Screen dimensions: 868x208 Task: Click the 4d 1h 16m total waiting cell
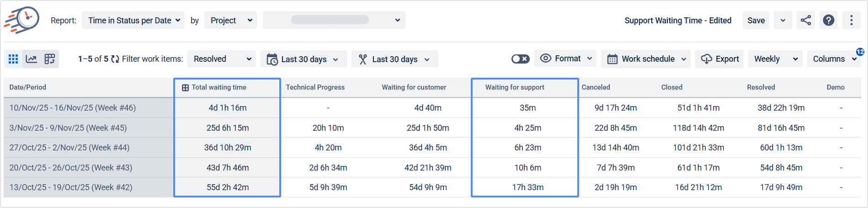coord(228,108)
